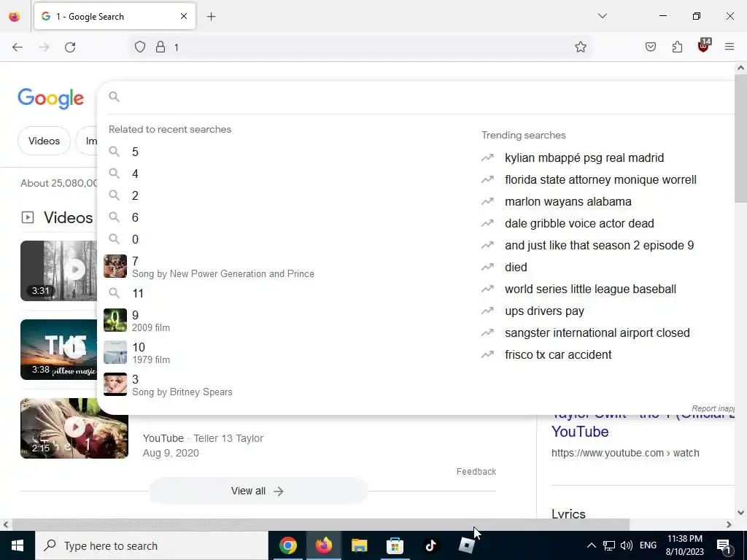Click the thumbnail for the '9' film suggestion
This screenshot has width=747, height=560.
[115, 321]
